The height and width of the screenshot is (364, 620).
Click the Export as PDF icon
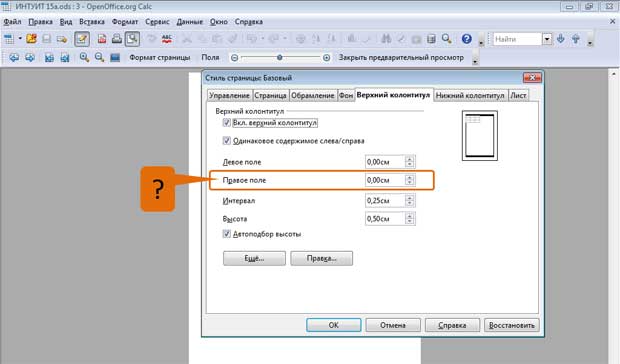[102, 39]
